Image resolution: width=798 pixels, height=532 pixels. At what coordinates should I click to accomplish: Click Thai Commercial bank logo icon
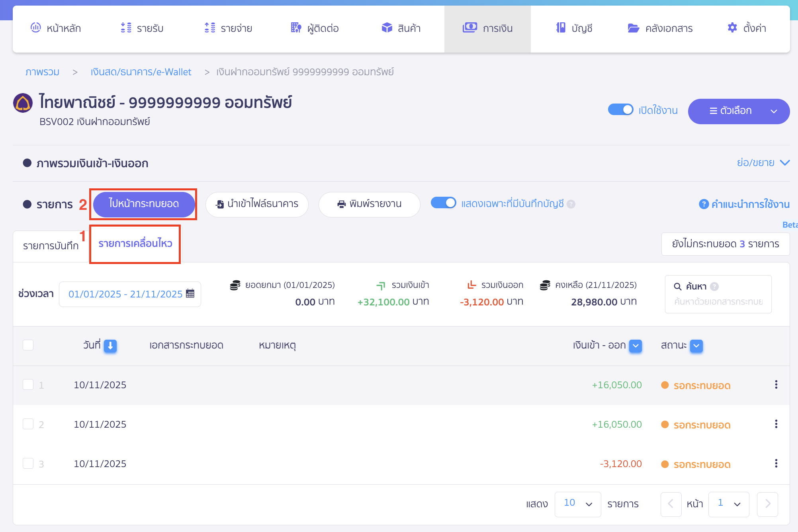coord(23,103)
